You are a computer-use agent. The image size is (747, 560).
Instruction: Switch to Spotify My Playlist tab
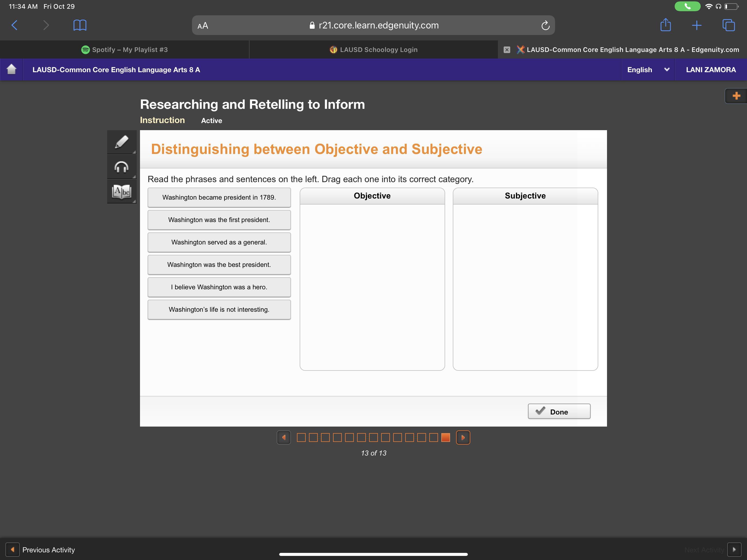tap(124, 50)
